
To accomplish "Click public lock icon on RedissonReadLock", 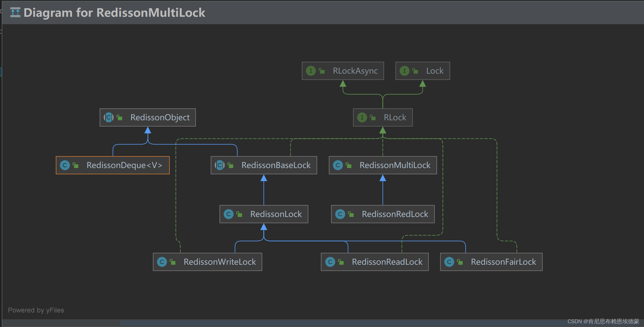I will [341, 262].
